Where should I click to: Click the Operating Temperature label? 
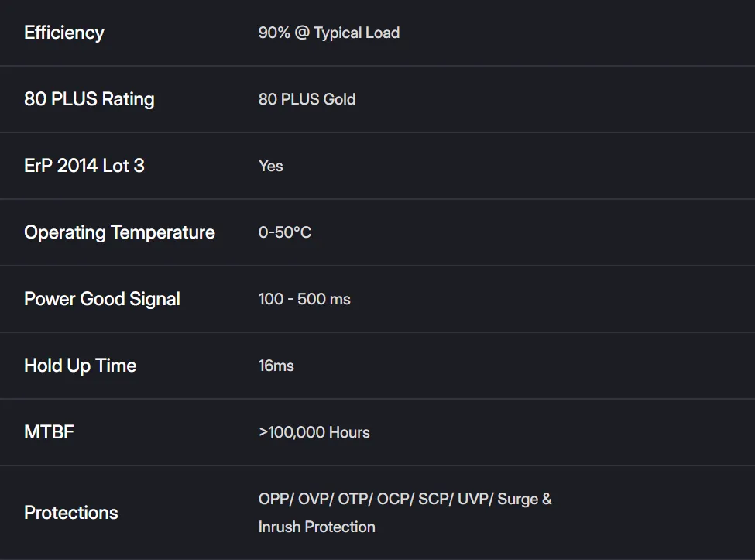[119, 232]
